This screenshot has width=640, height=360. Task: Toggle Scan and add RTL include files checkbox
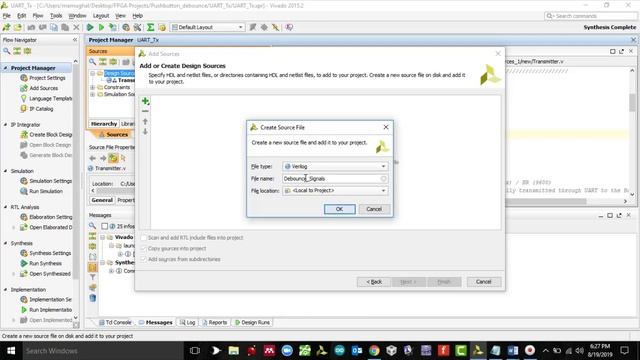pos(144,238)
